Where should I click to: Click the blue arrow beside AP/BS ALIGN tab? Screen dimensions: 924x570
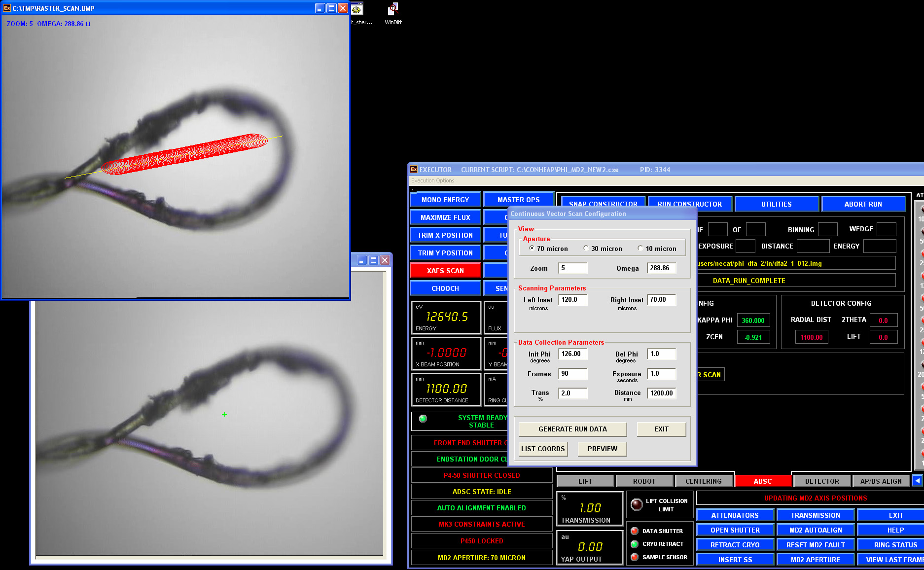click(917, 481)
